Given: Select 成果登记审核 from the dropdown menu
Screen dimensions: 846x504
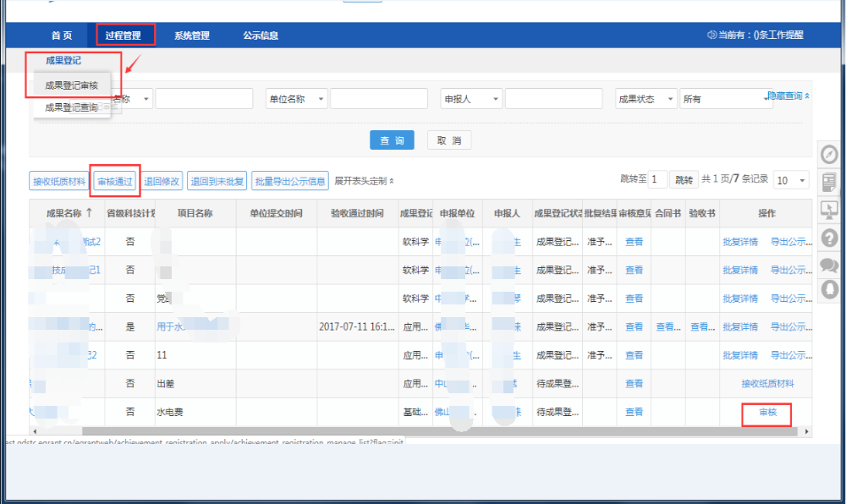Looking at the screenshot, I should [x=72, y=85].
